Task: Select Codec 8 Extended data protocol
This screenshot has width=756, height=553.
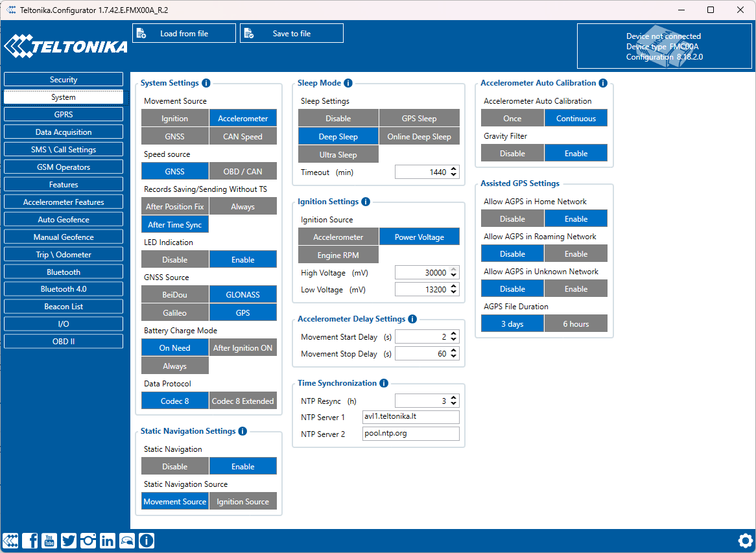Action: tap(243, 401)
